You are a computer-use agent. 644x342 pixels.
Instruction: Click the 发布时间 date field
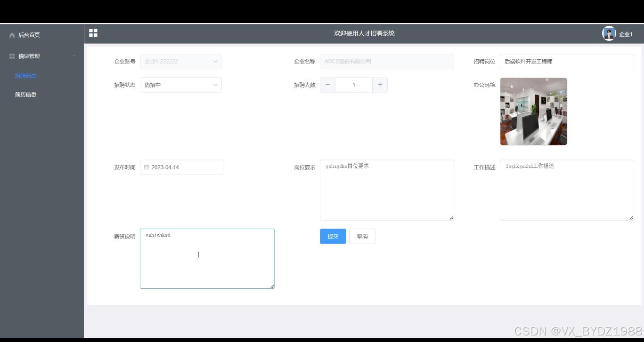click(181, 167)
